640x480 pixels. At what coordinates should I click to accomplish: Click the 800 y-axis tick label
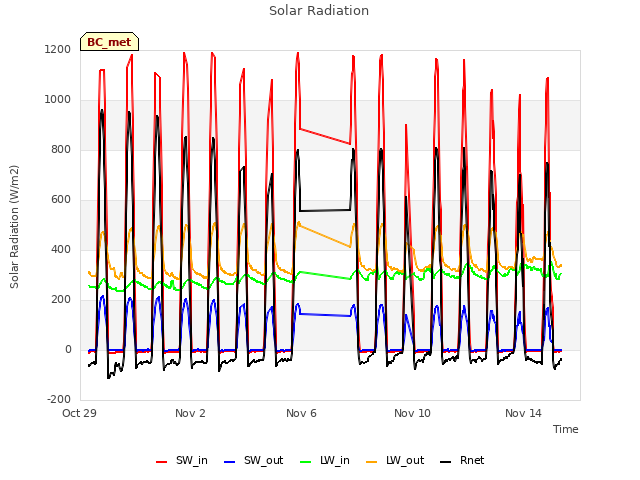61,150
